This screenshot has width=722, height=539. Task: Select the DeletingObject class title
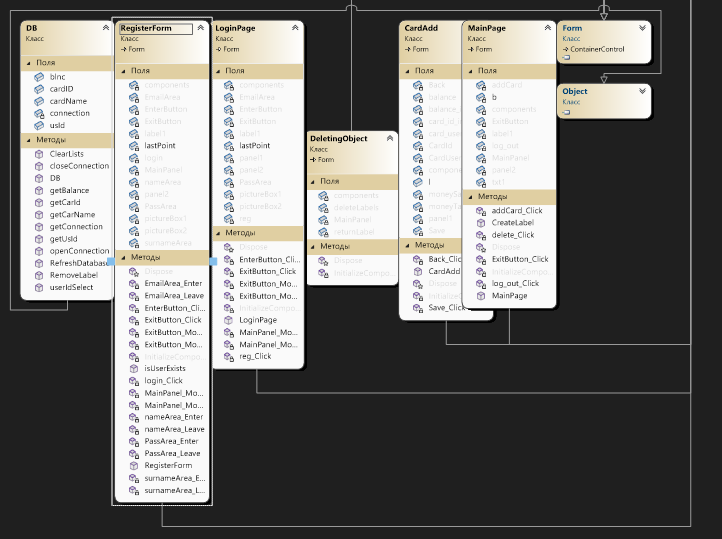(338, 139)
